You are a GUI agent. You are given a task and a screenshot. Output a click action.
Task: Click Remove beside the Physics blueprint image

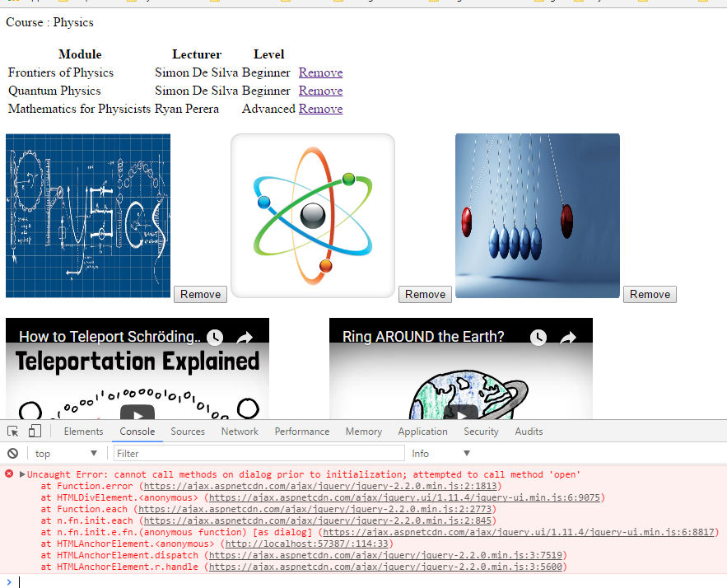click(200, 295)
